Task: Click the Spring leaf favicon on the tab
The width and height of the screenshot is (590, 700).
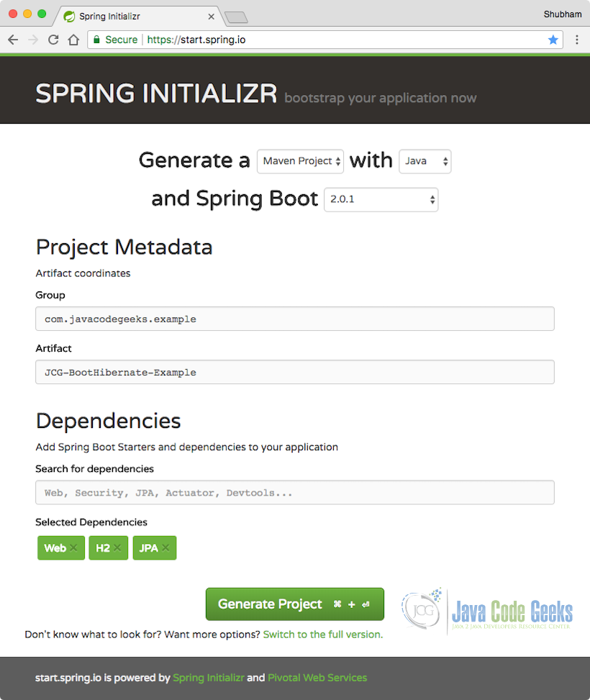Action: pyautogui.click(x=69, y=17)
